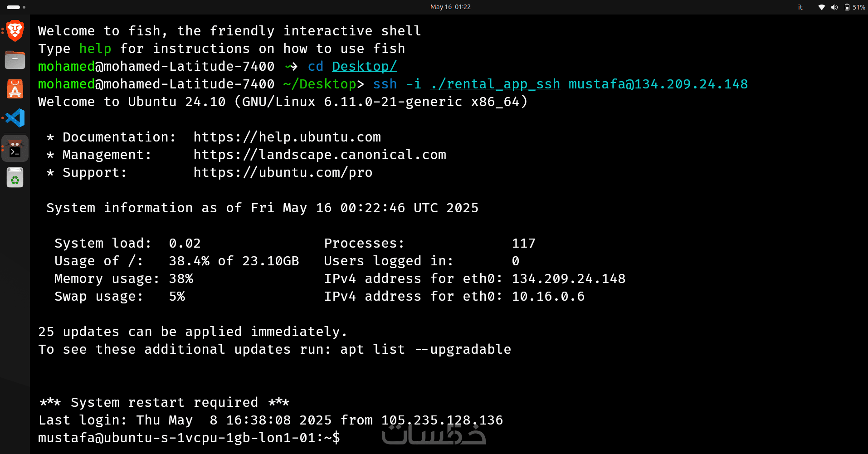Viewport: 868px width, 454px height.
Task: Open Brave browser from the dock
Action: pos(15,31)
